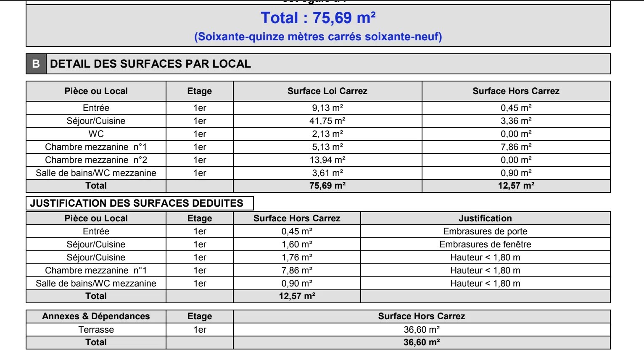
Task: Click the 13,94 m² surface value
Action: pyautogui.click(x=327, y=160)
